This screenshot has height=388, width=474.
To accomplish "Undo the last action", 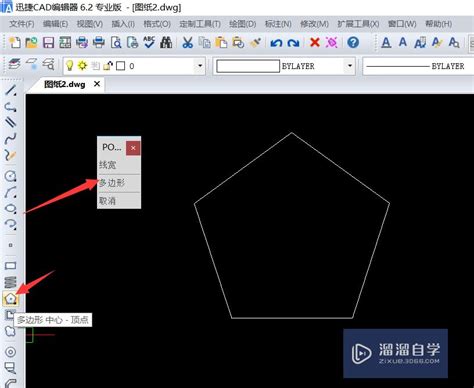I will [276, 43].
